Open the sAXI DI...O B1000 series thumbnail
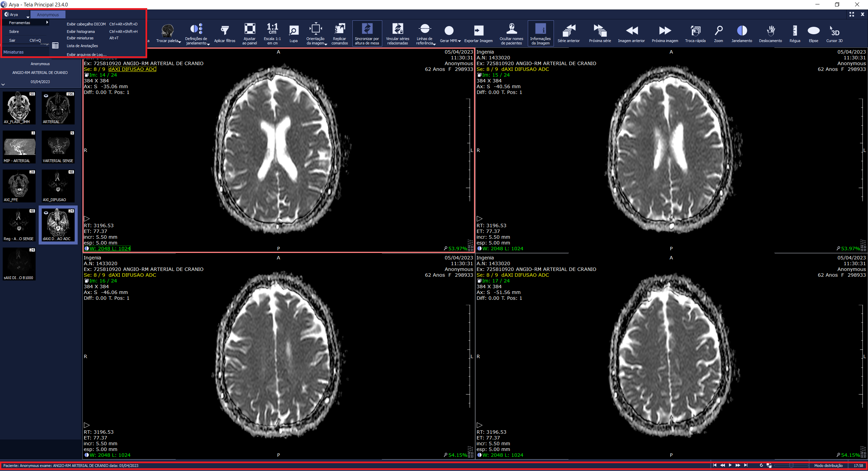This screenshot has width=868, height=471. click(19, 264)
